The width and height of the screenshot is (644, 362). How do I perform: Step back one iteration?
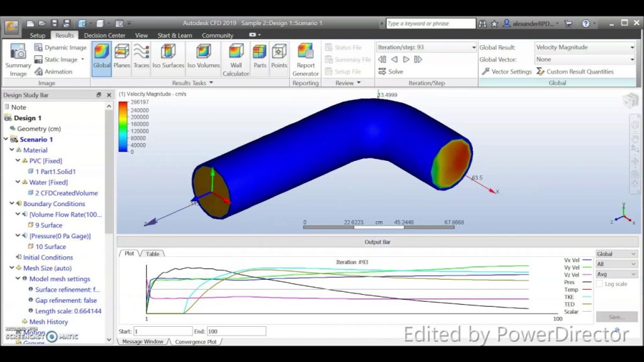[x=394, y=60]
